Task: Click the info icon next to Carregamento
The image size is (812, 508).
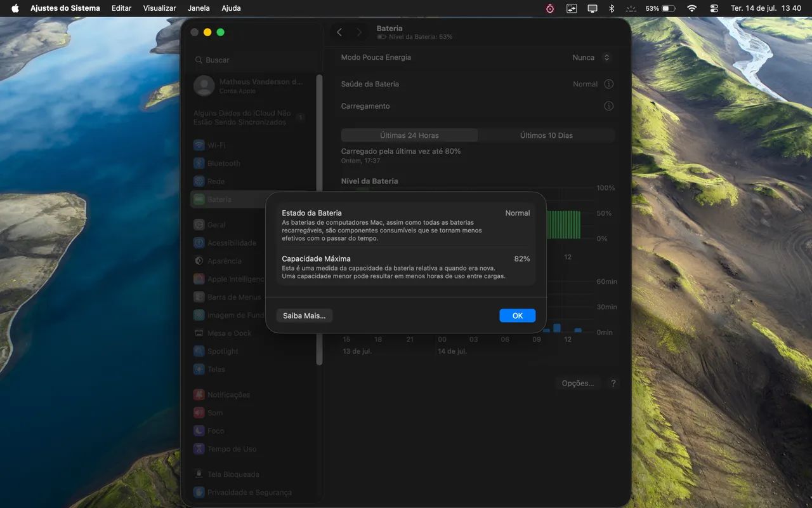Action: point(609,106)
